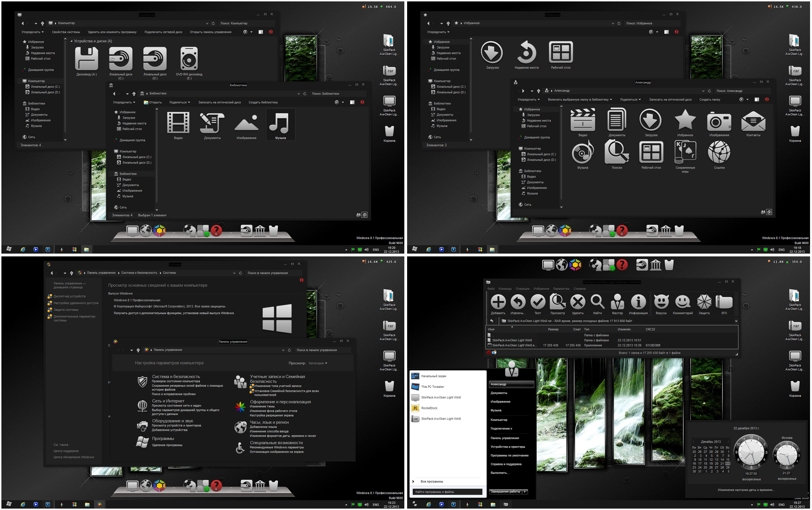Click WinRAR Вирусы scan icon
The height and width of the screenshot is (510, 812).
(661, 304)
